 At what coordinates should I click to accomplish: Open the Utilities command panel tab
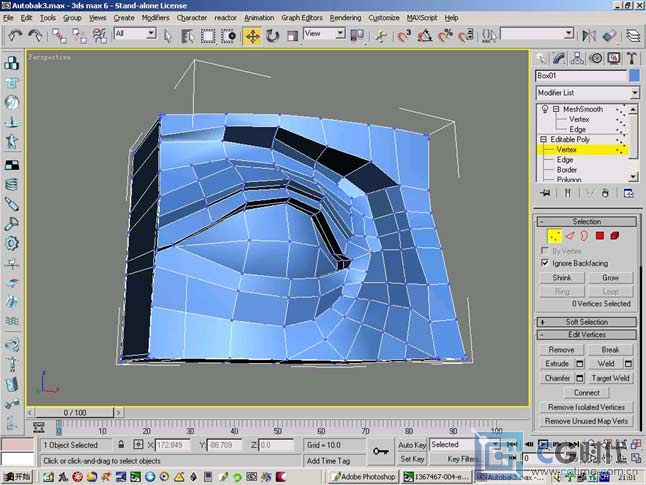point(632,59)
